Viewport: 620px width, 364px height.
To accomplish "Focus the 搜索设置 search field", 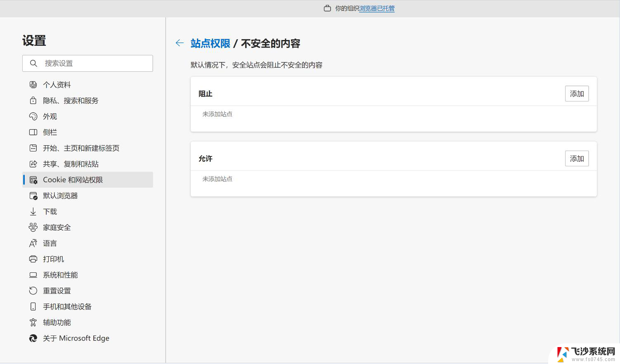I will (88, 63).
